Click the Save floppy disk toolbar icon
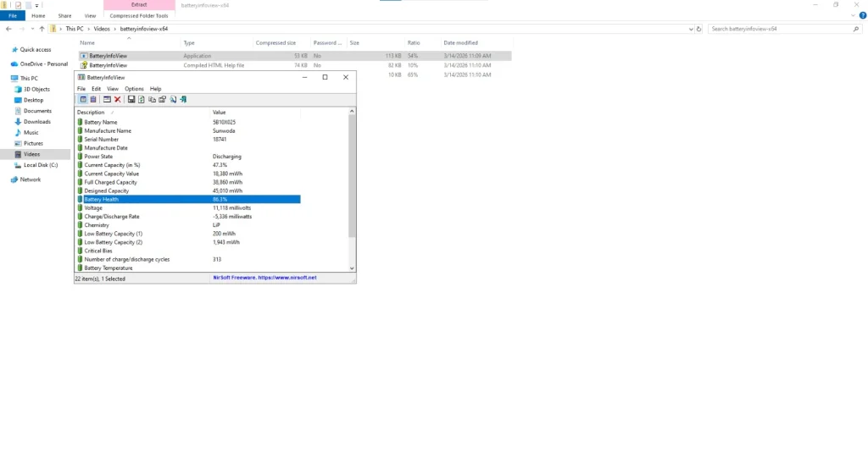The width and height of the screenshot is (868, 453). 131,100
